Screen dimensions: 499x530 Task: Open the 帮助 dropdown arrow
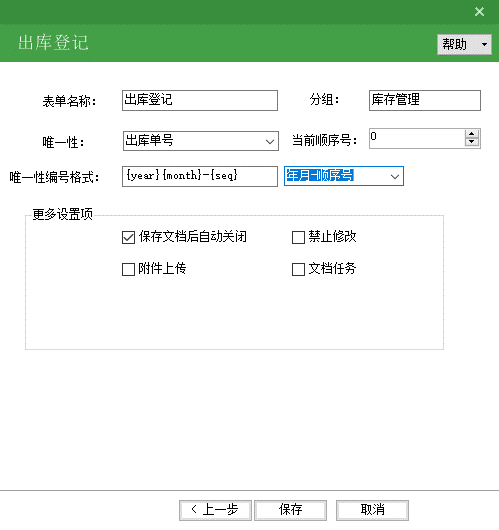(484, 44)
